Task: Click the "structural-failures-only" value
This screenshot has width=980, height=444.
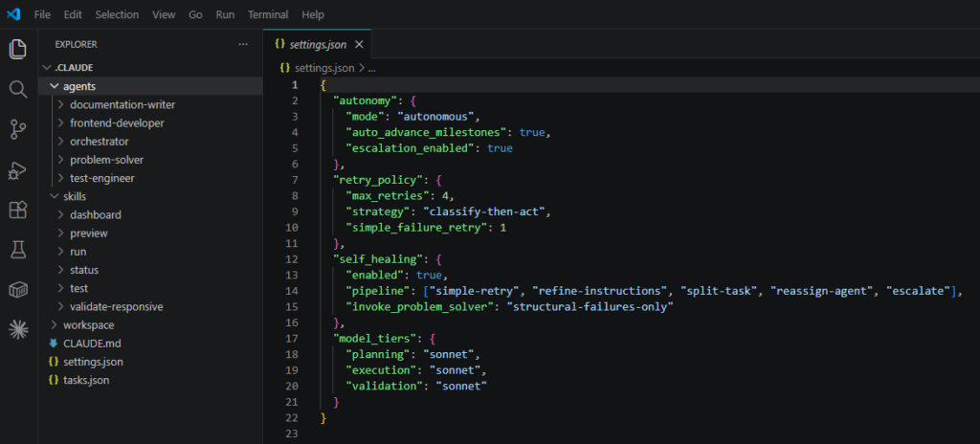Action: 590,308
